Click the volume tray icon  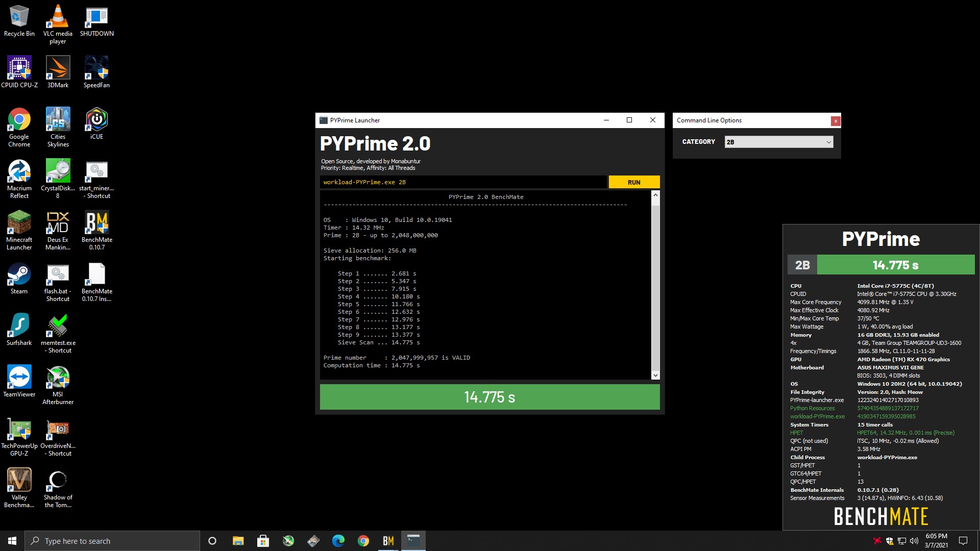point(914,541)
